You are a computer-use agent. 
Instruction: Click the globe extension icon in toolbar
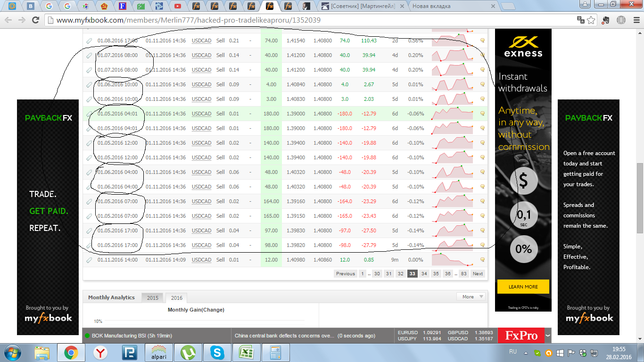point(621,20)
